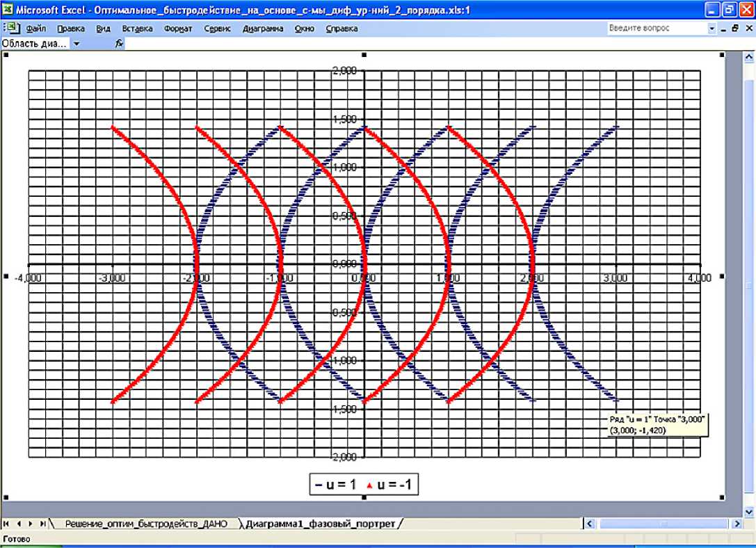
Task: Click the left-middle chart area selection handle
Action: [6, 276]
